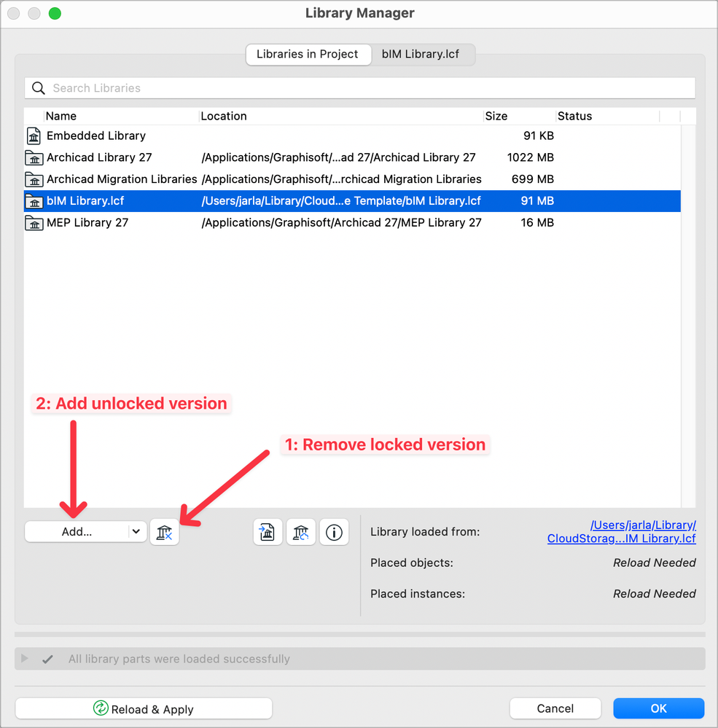Open the library loaded-from path link

[621, 531]
